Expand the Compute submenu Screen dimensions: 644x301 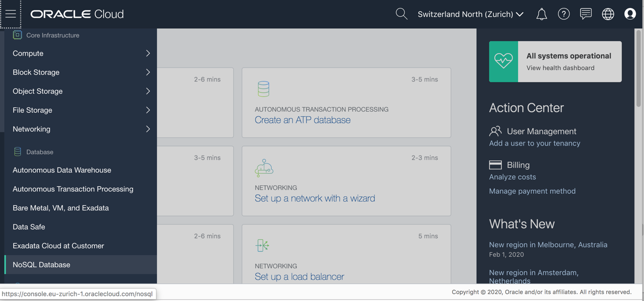[x=81, y=53]
